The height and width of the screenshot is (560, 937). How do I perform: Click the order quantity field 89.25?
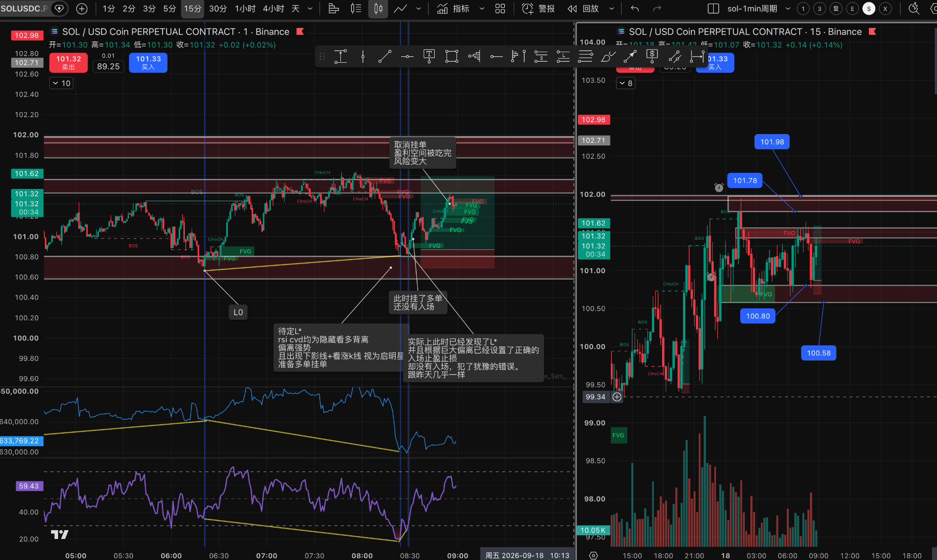(x=108, y=66)
